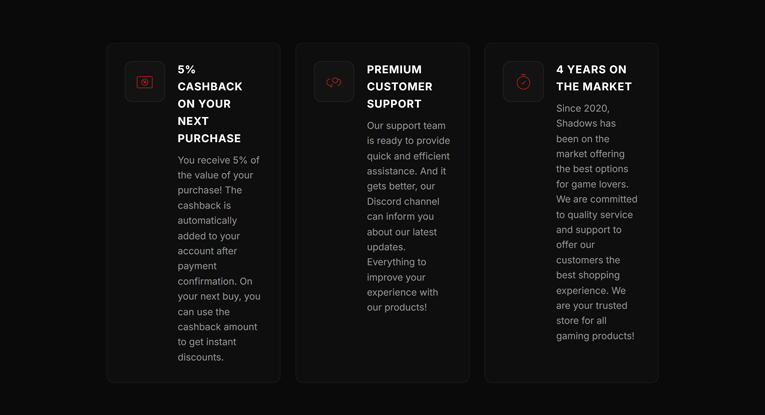Viewport: 765px width, 415px height.
Task: Click the red stopwatch timer icon
Action: (x=523, y=82)
